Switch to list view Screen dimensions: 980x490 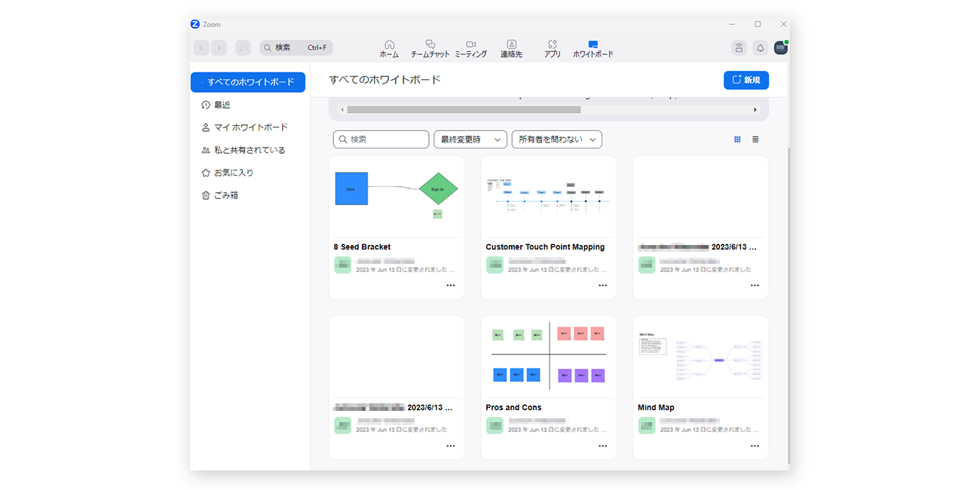tap(755, 139)
